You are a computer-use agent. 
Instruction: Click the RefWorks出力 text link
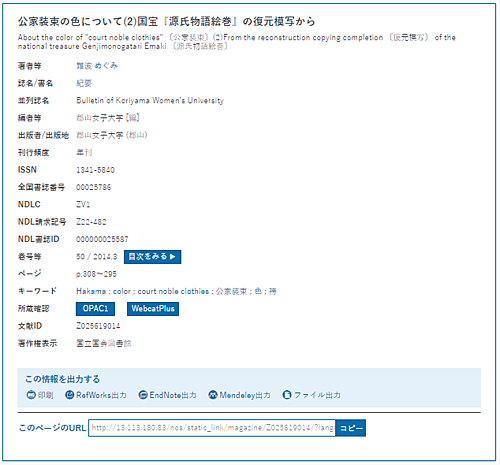pos(101,395)
